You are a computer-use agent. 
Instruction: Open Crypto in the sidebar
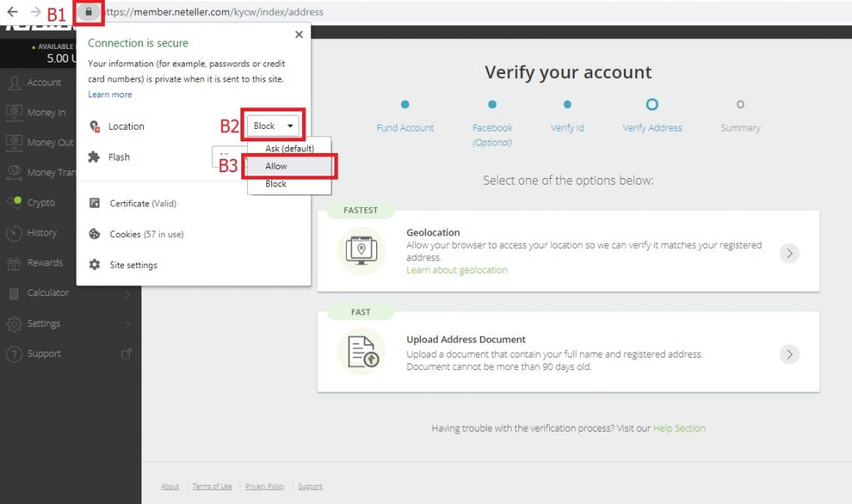coord(41,203)
